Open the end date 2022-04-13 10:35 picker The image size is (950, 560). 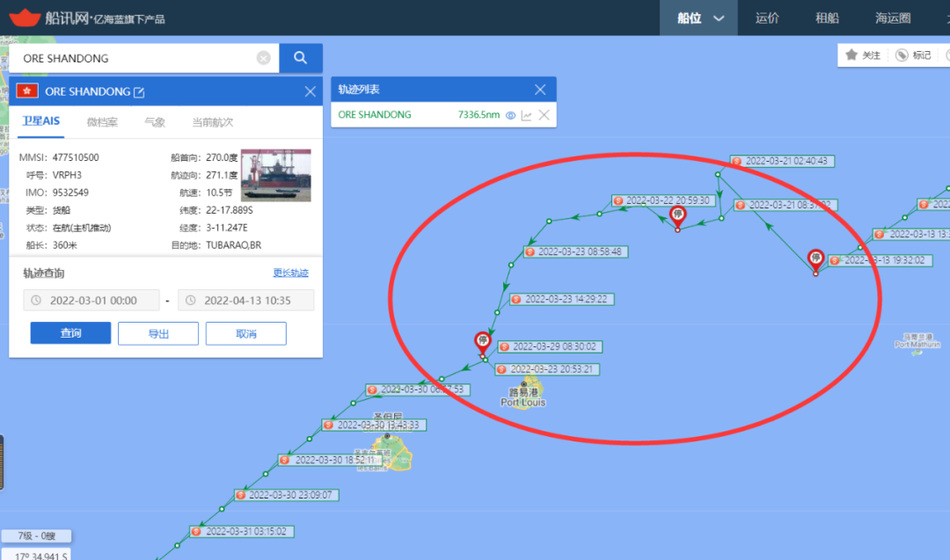click(x=246, y=301)
